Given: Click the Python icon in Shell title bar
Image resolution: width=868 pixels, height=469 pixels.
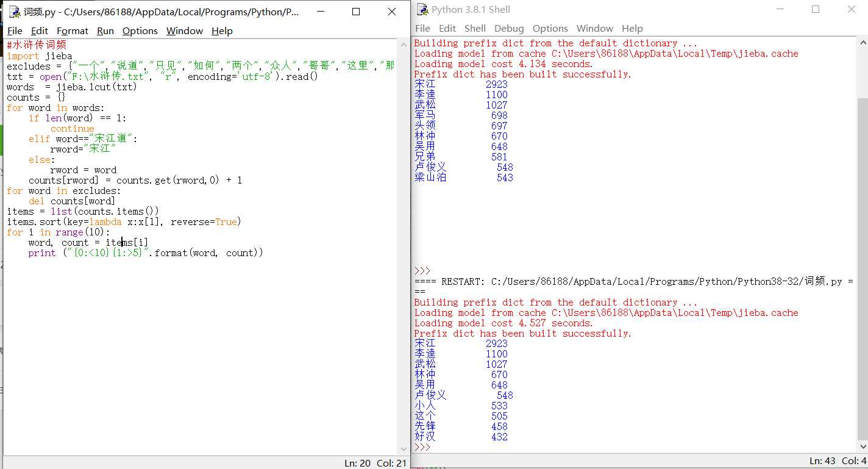Looking at the screenshot, I should click(423, 9).
